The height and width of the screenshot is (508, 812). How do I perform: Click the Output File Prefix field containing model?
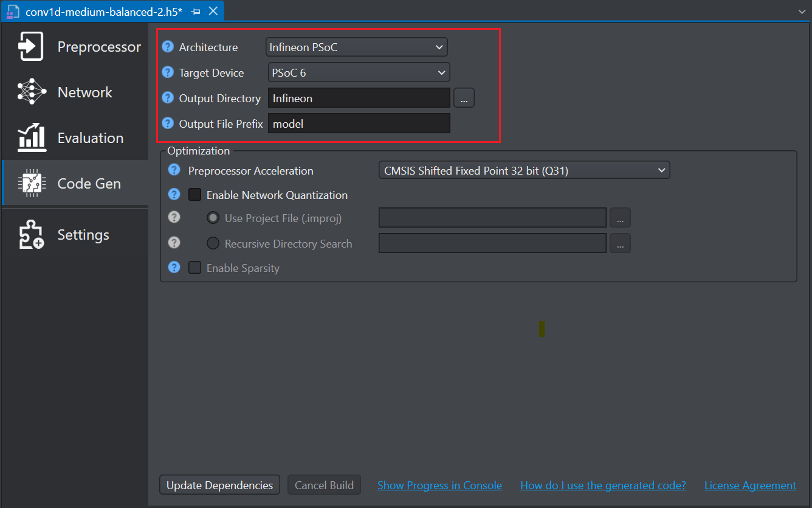tap(359, 124)
